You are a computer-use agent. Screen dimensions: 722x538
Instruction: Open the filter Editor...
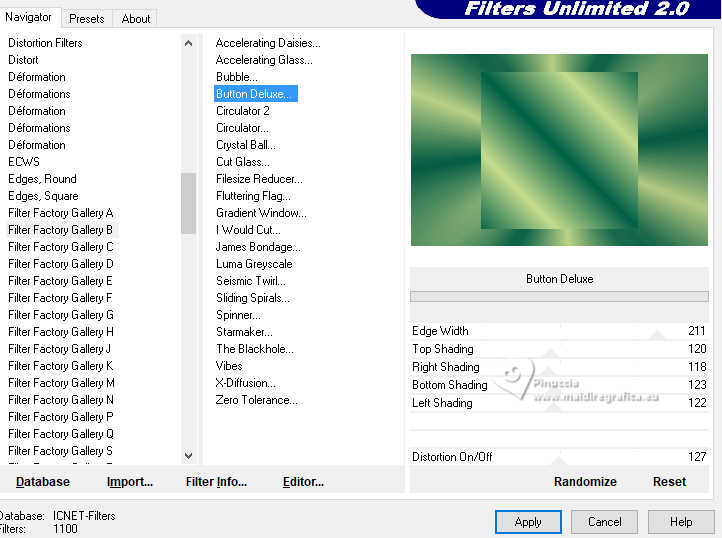pyautogui.click(x=303, y=482)
